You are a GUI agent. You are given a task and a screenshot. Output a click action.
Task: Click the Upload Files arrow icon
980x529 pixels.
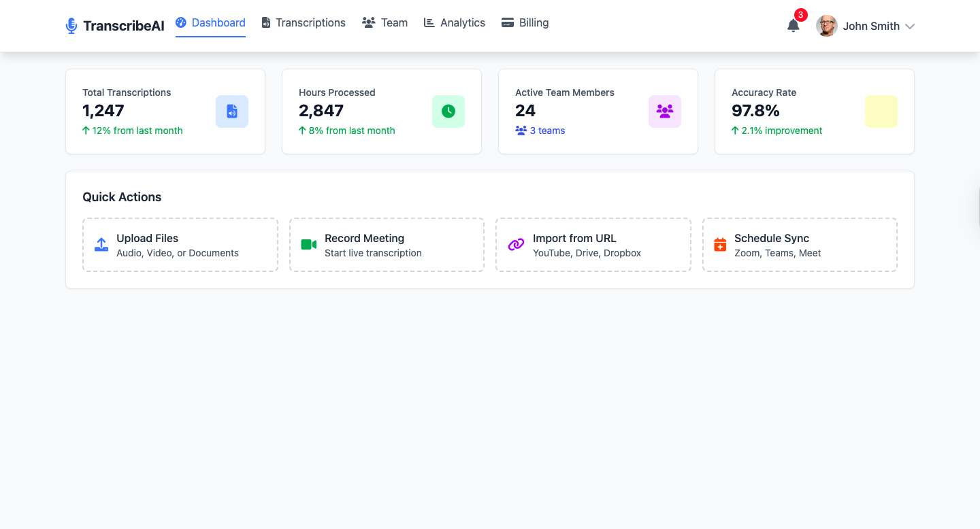coord(101,245)
